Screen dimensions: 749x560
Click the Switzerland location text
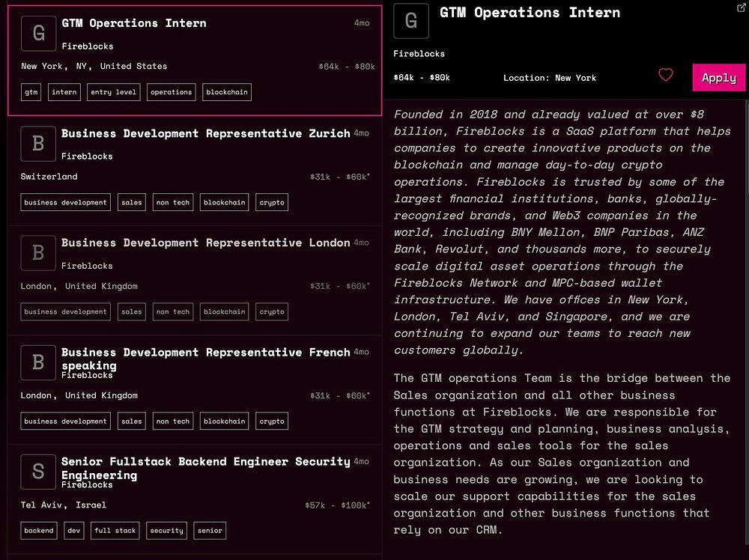(49, 177)
